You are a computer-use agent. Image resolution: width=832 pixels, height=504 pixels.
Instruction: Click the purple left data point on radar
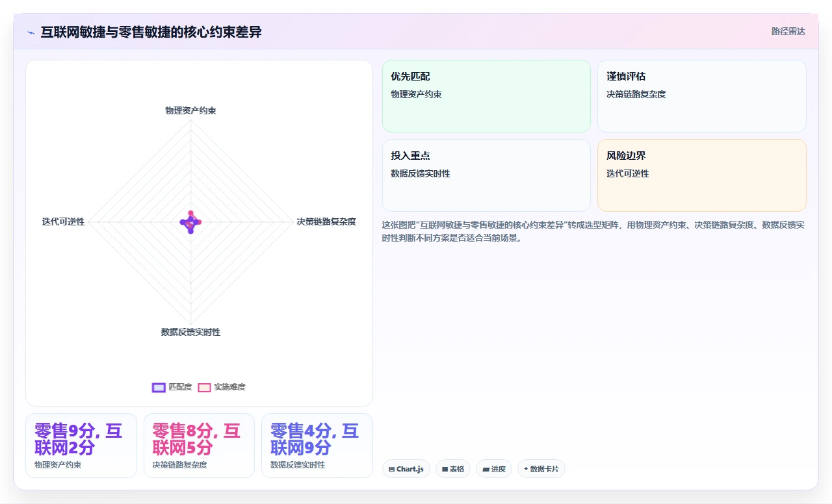[x=183, y=222]
